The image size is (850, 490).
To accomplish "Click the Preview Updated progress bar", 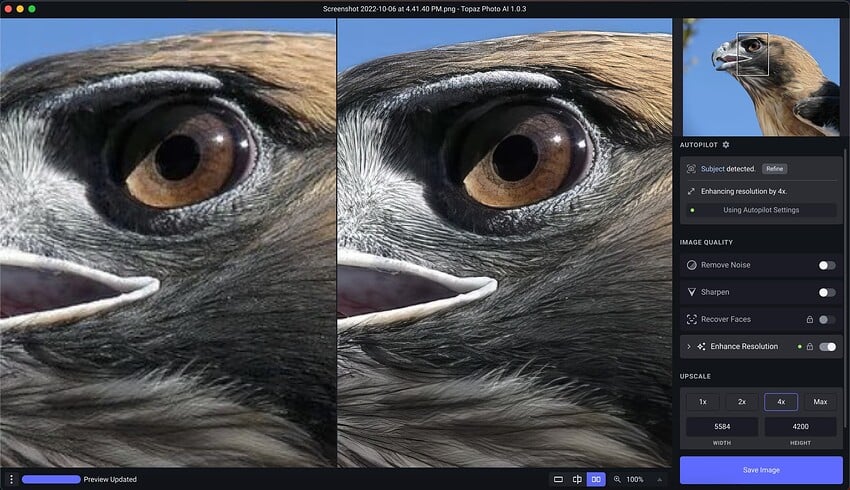I will coord(51,479).
